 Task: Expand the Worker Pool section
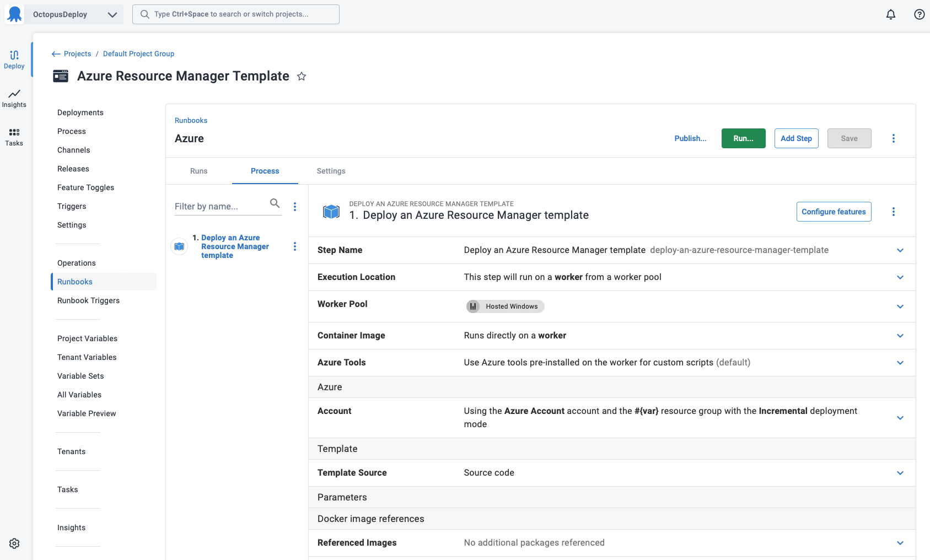tap(900, 306)
